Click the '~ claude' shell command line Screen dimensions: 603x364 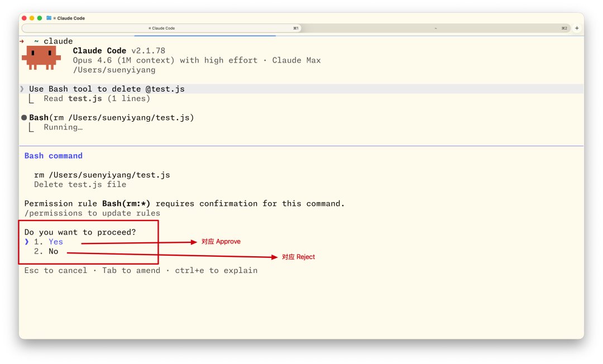click(x=54, y=41)
